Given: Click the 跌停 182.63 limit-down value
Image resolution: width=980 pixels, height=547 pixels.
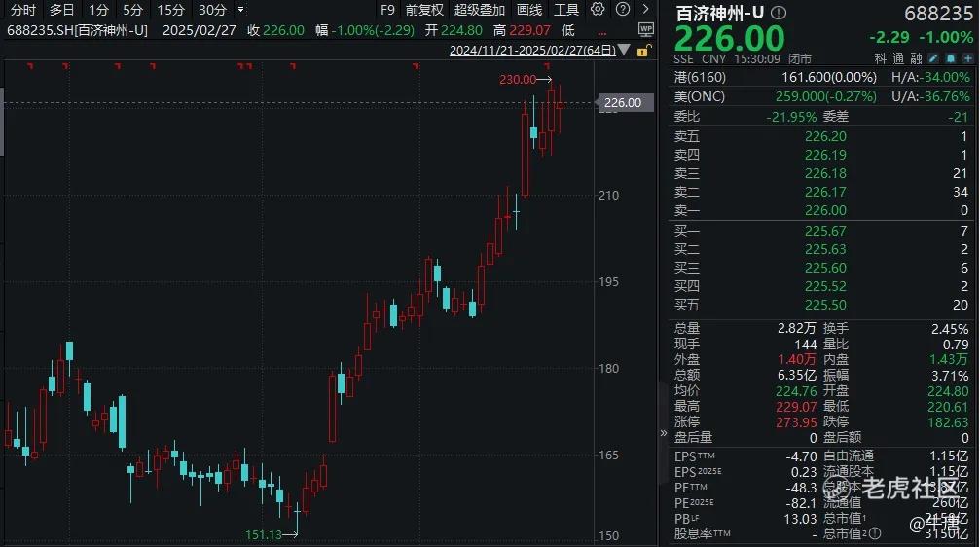Looking at the screenshot, I should [948, 422].
